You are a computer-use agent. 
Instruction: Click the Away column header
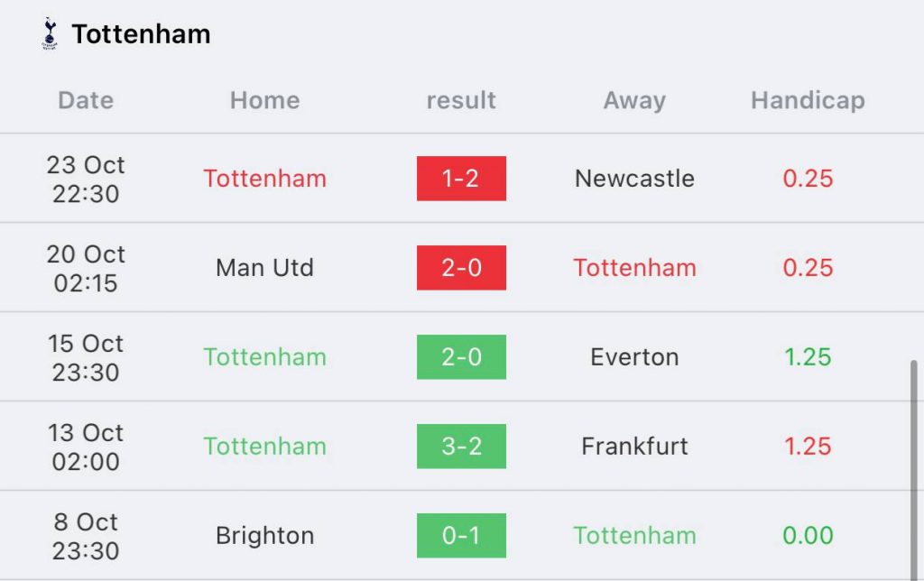coord(634,101)
